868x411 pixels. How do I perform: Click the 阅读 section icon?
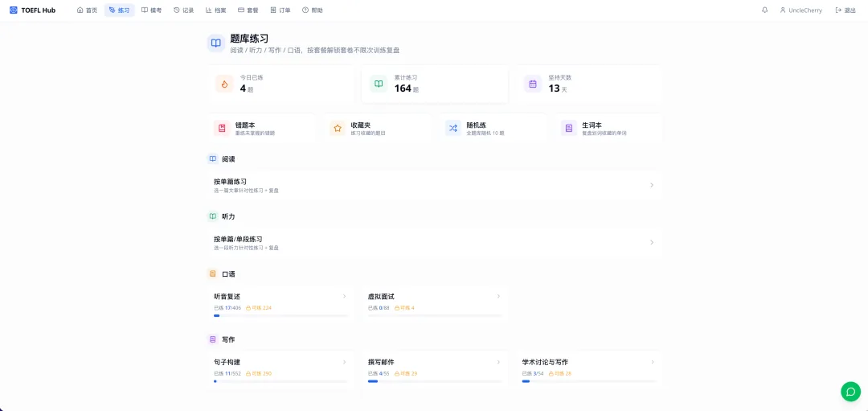(212, 159)
